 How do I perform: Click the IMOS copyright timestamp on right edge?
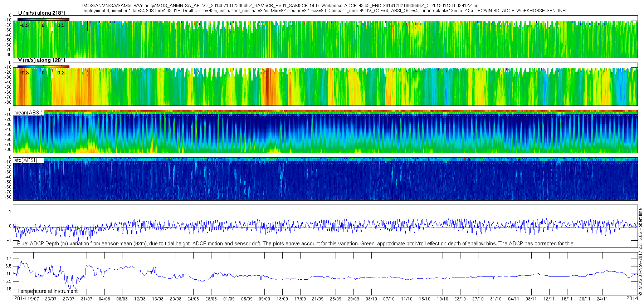coord(640,252)
